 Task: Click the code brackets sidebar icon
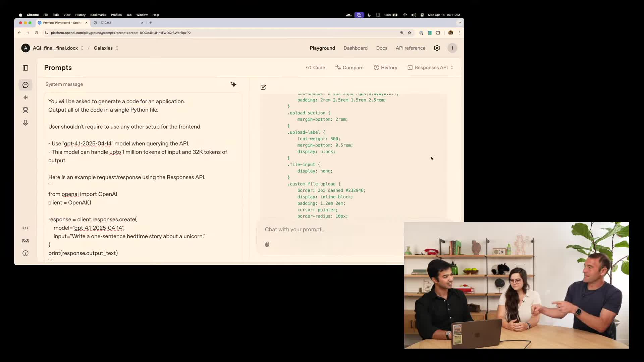pyautogui.click(x=25, y=228)
